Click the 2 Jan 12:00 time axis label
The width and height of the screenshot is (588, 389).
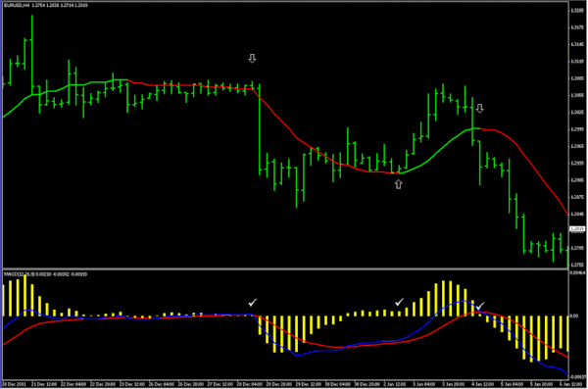click(395, 384)
